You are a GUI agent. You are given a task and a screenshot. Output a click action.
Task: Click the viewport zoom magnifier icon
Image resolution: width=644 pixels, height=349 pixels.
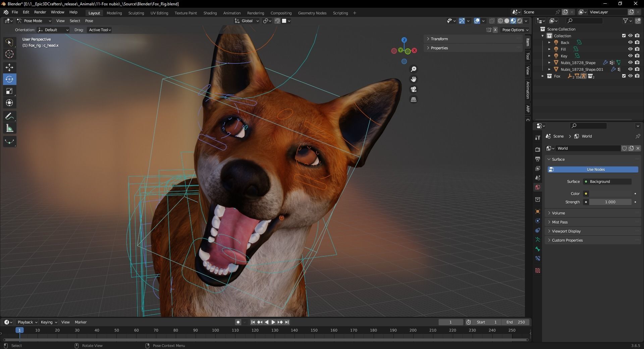(x=414, y=69)
